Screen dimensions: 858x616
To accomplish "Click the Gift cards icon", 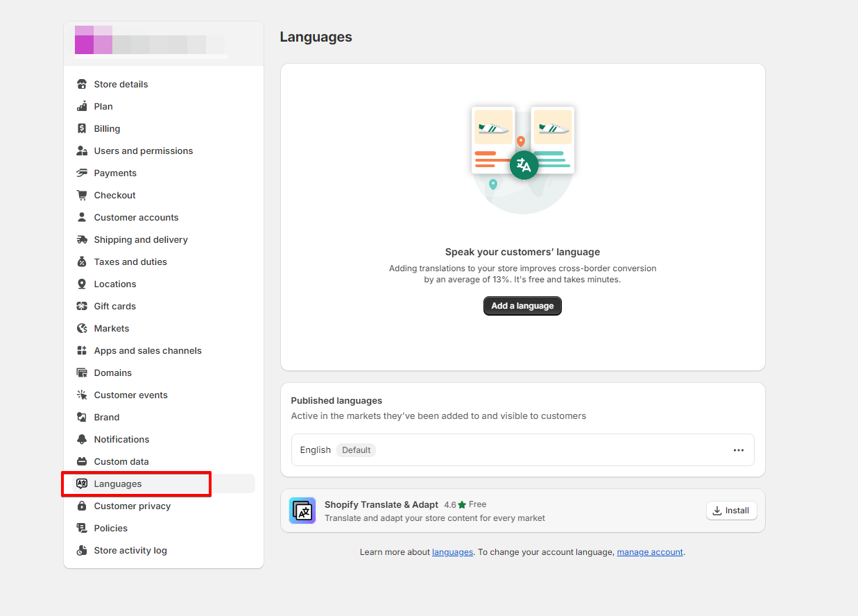I will pyautogui.click(x=82, y=306).
